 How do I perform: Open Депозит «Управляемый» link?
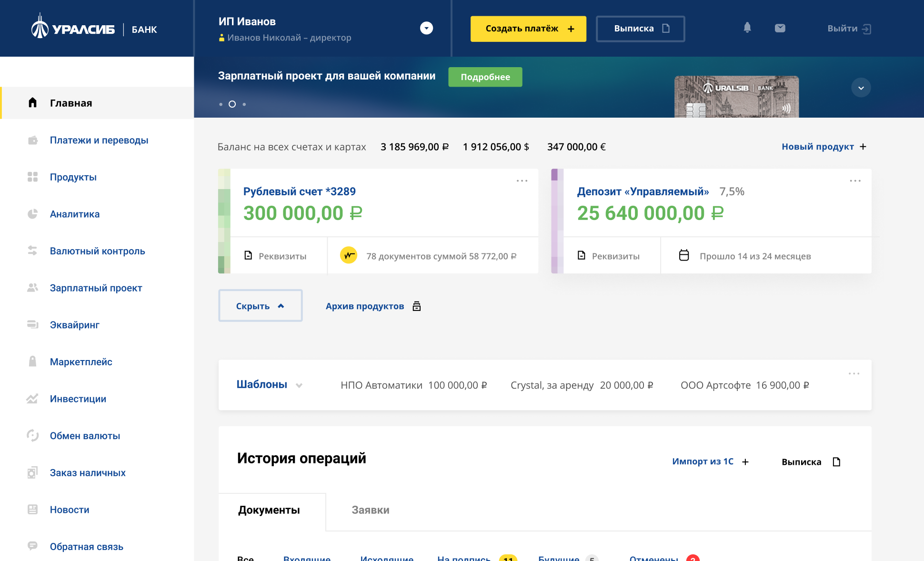pyautogui.click(x=643, y=191)
